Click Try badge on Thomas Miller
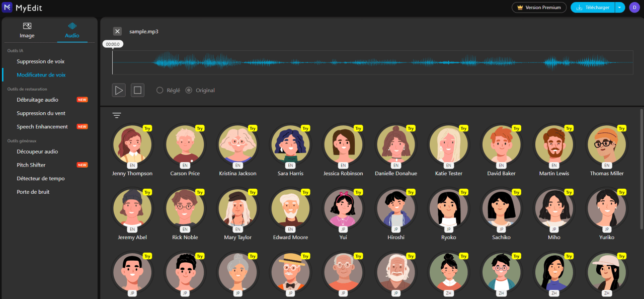Image resolution: width=644 pixels, height=299 pixels. pyautogui.click(x=622, y=128)
